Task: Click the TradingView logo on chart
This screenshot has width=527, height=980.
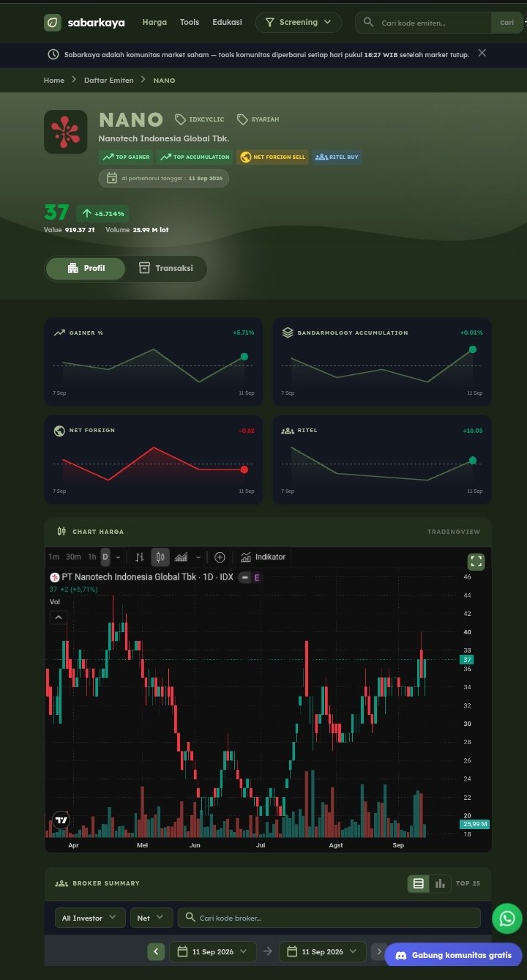Action: tap(61, 820)
